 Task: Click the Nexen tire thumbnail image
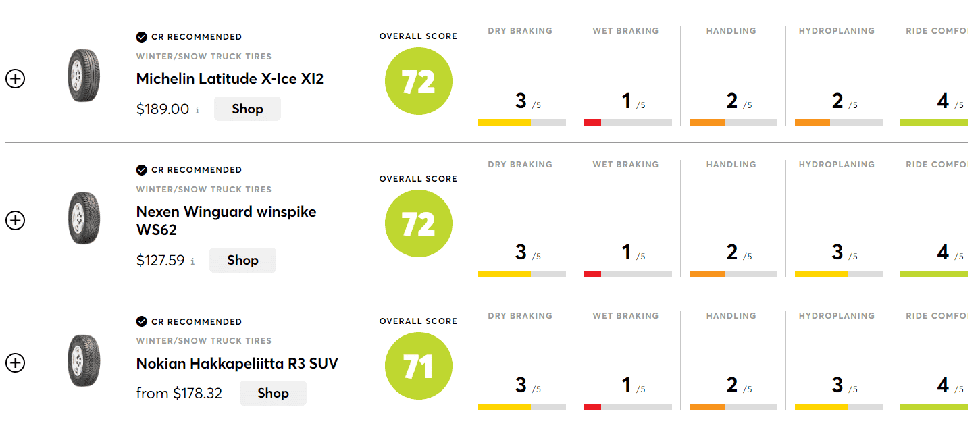pos(84,218)
